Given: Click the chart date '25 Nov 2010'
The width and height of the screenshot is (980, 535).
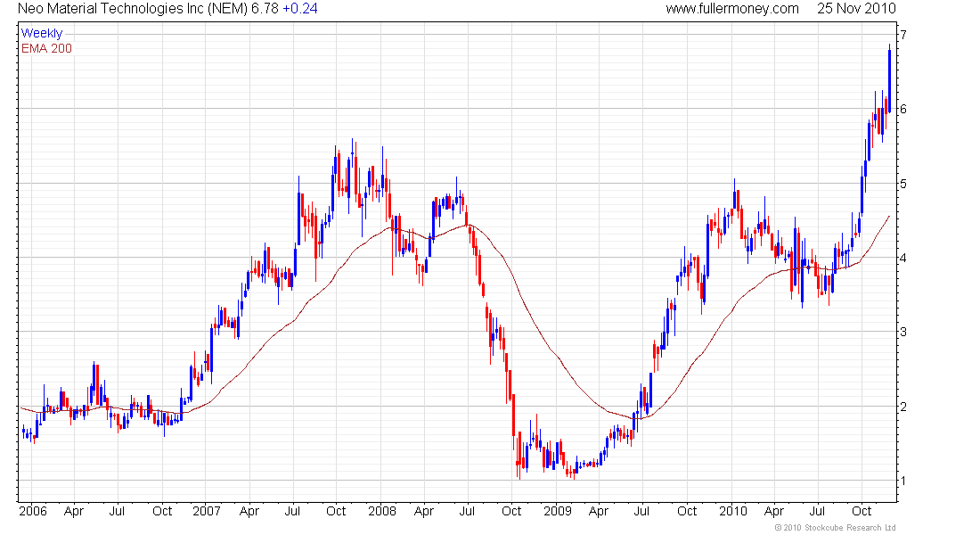Looking at the screenshot, I should [856, 9].
